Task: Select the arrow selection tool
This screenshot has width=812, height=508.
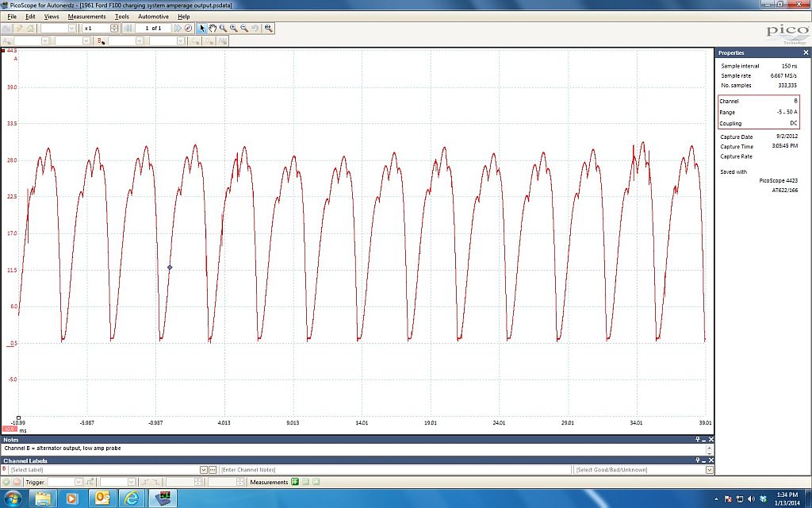Action: tap(202, 28)
